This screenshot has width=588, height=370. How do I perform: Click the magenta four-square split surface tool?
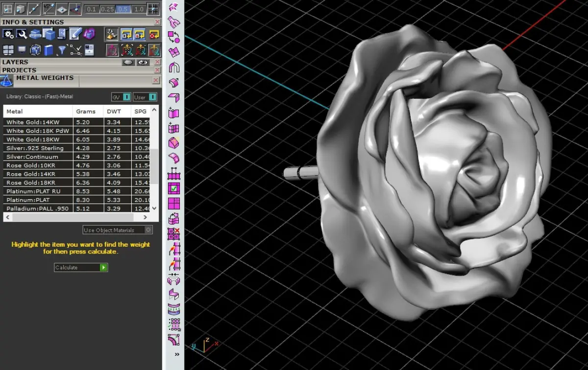click(x=174, y=204)
